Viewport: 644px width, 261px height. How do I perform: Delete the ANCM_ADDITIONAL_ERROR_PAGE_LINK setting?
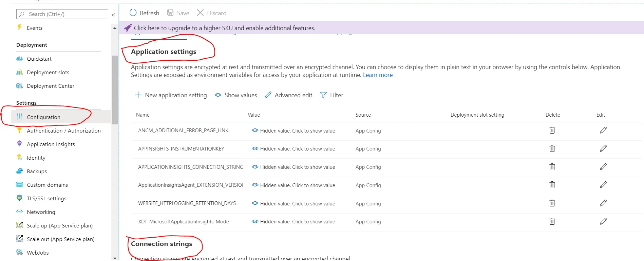tap(552, 130)
